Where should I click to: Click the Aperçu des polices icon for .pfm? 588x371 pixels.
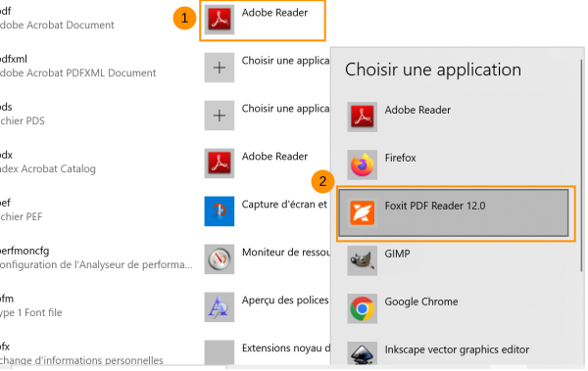(220, 307)
